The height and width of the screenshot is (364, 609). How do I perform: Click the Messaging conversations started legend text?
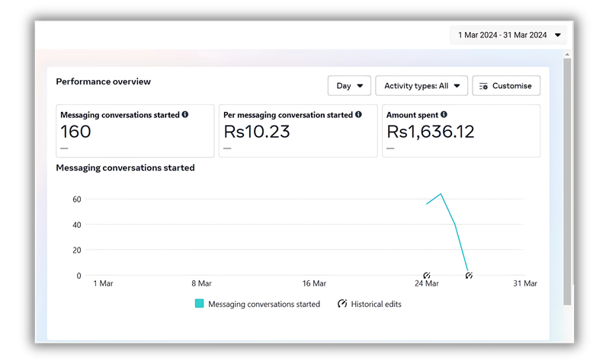[x=264, y=304]
